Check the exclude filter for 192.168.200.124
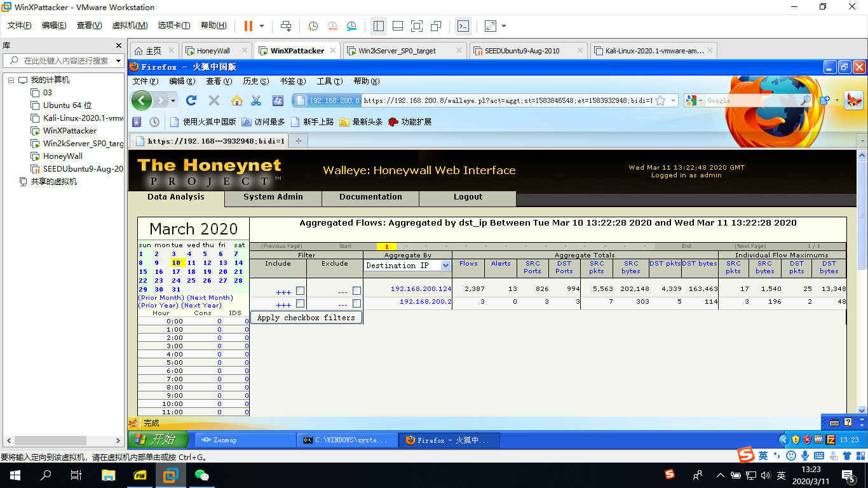 pos(356,291)
